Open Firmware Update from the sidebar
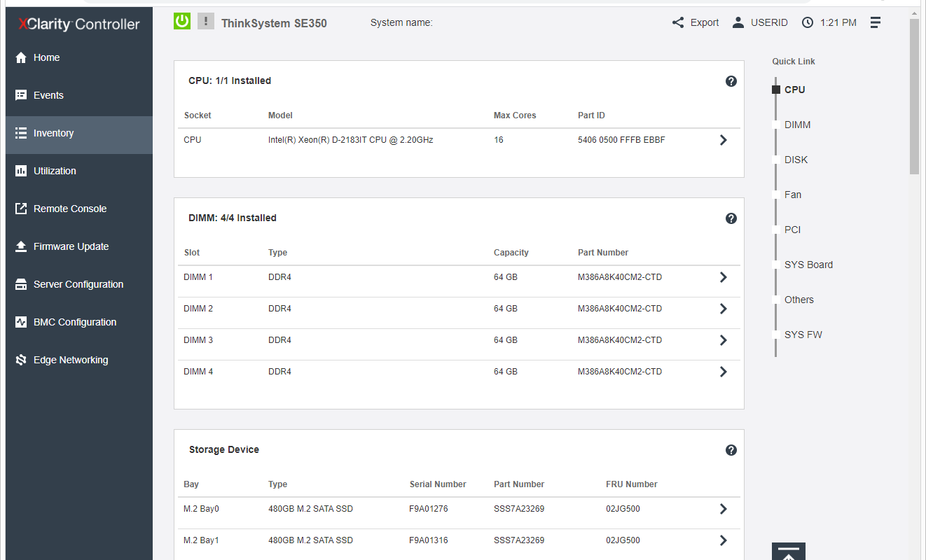The width and height of the screenshot is (926, 560). point(79,246)
